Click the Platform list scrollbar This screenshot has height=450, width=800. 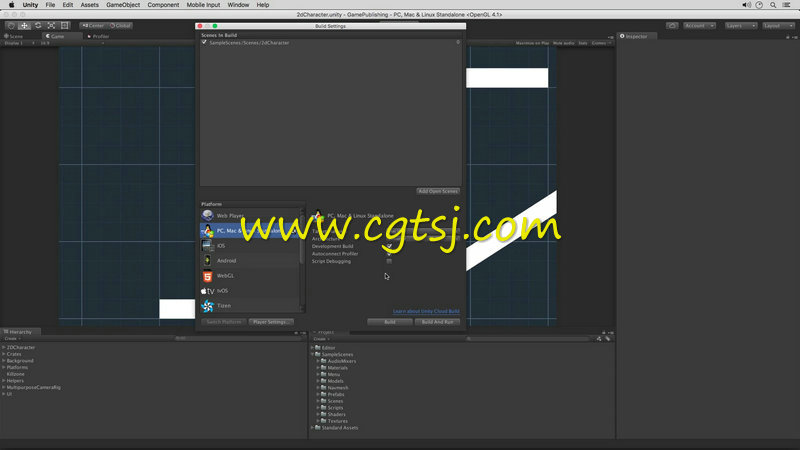[302, 238]
